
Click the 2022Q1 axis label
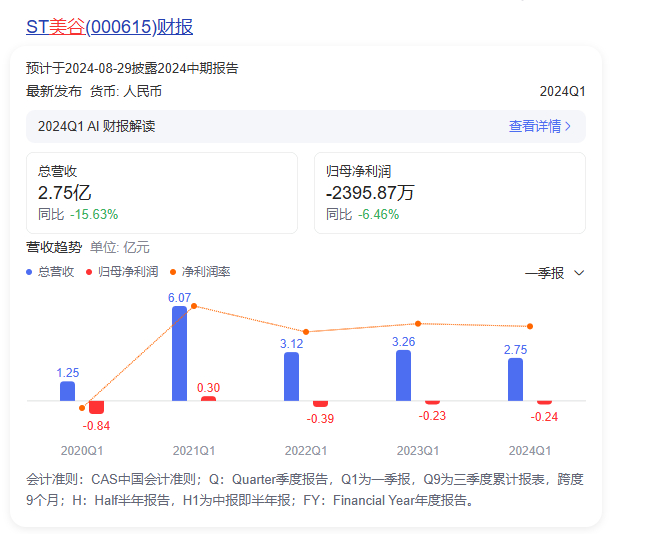click(x=306, y=451)
